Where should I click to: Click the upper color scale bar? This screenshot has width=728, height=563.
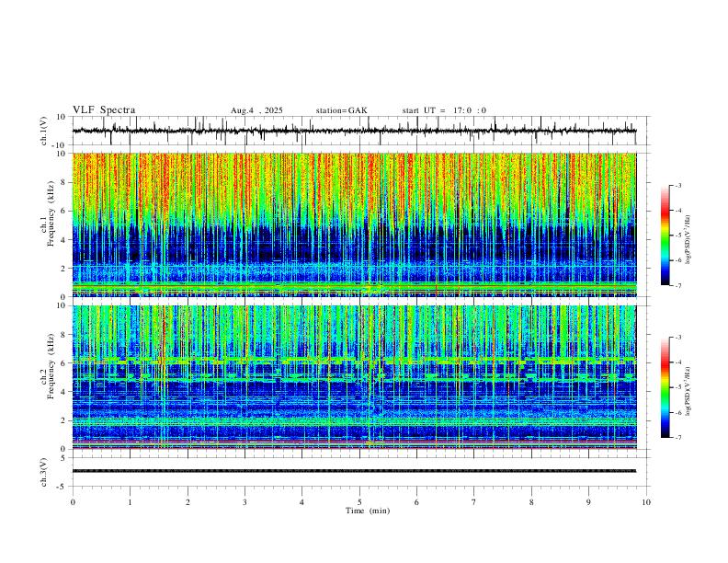[x=665, y=236]
